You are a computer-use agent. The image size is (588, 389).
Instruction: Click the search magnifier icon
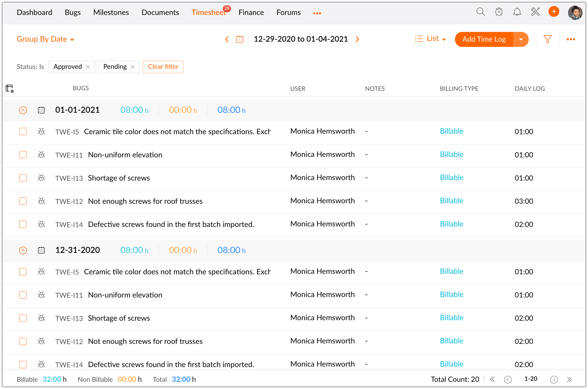480,12
